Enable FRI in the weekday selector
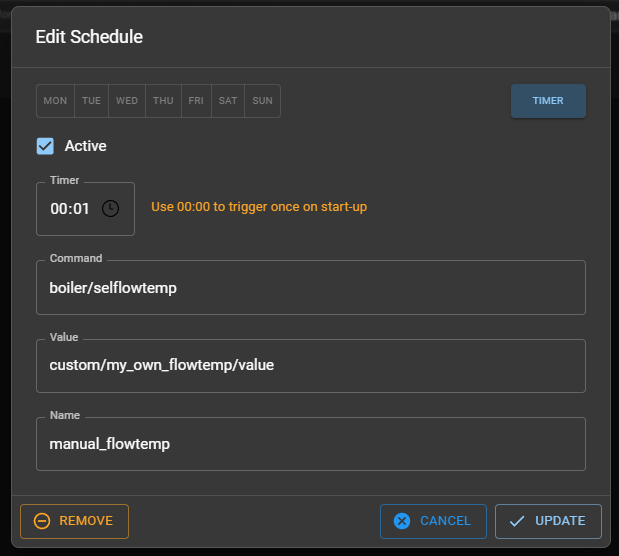This screenshot has height=556, width=619. (196, 101)
